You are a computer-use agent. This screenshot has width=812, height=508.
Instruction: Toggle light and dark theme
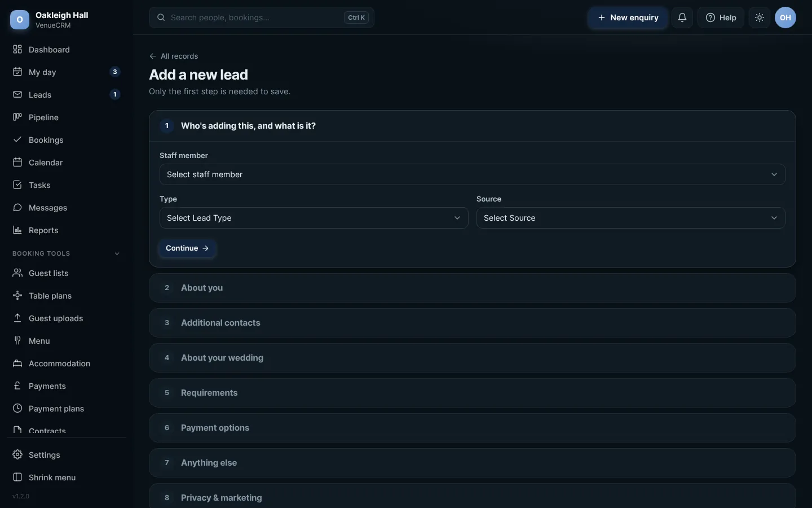760,17
